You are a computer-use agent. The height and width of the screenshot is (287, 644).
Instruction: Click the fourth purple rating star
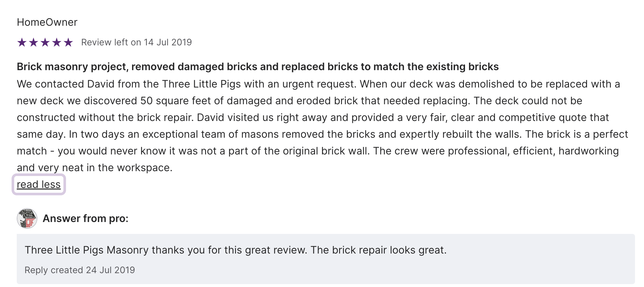tap(57, 42)
